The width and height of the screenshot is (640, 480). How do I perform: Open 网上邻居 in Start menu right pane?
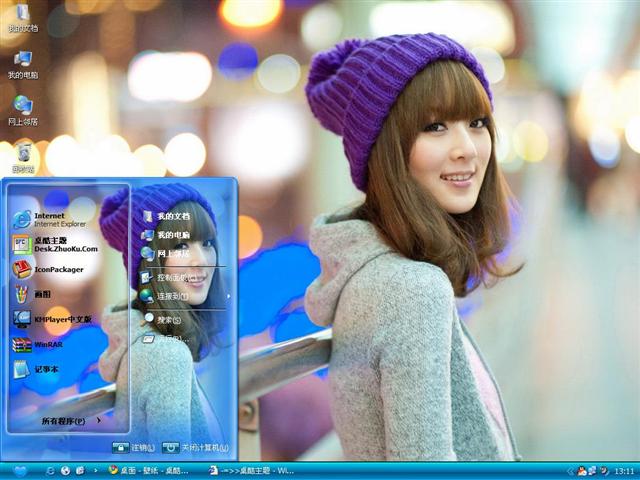[165, 253]
